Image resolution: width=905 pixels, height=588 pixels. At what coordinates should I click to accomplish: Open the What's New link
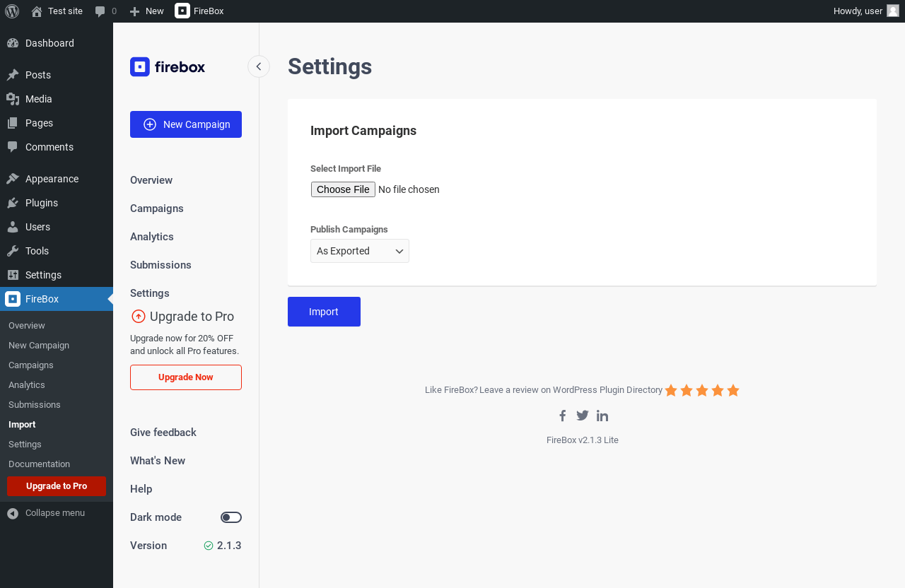tap(158, 461)
